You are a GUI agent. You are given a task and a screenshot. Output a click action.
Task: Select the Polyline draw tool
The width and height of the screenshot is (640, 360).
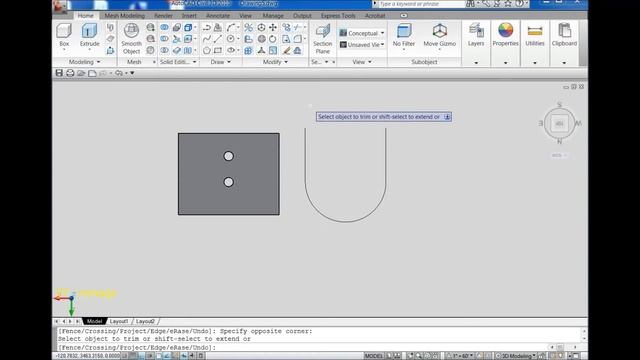pyautogui.click(x=207, y=27)
